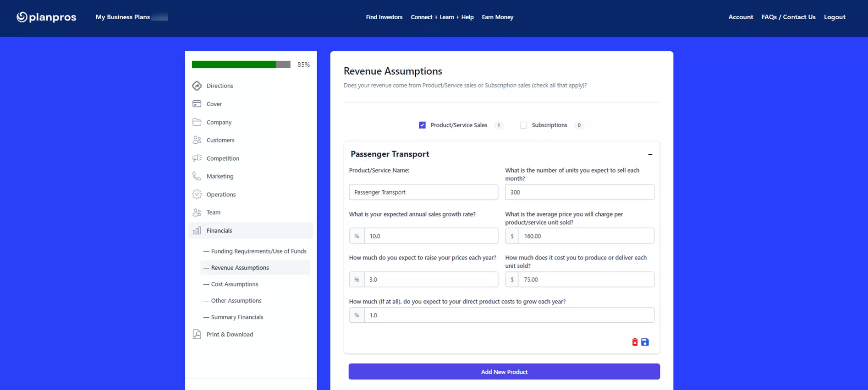The width and height of the screenshot is (868, 390).
Task: Open My Business Plans in header
Action: coord(122,17)
